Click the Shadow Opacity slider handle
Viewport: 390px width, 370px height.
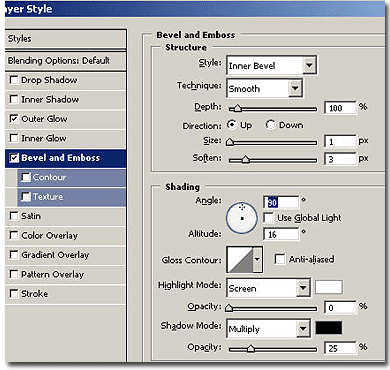point(251,349)
